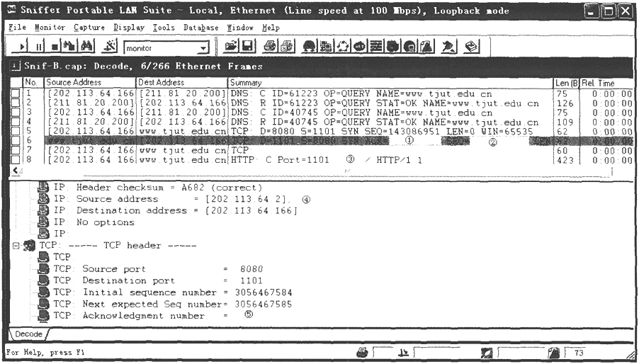The image size is (639, 364).
Task: Stop the capture with the square button
Action: click(55, 48)
